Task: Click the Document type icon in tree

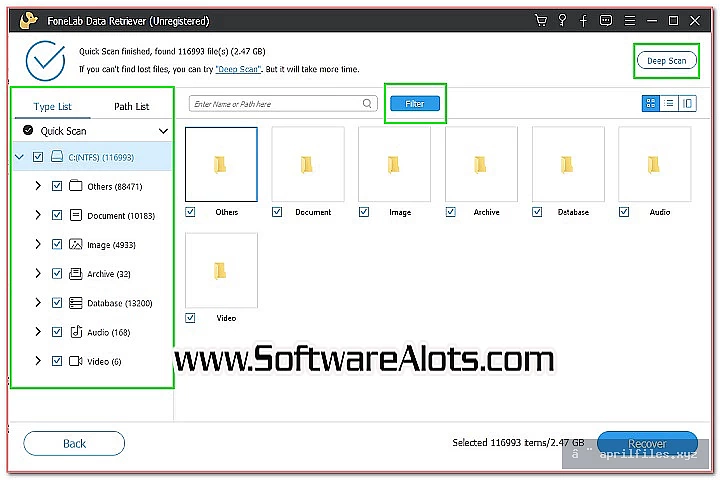Action: click(x=76, y=215)
